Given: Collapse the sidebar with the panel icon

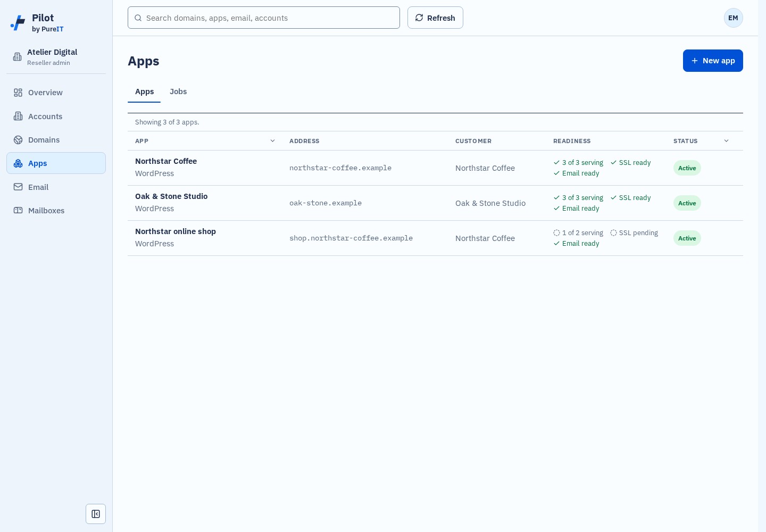Looking at the screenshot, I should click(96, 514).
